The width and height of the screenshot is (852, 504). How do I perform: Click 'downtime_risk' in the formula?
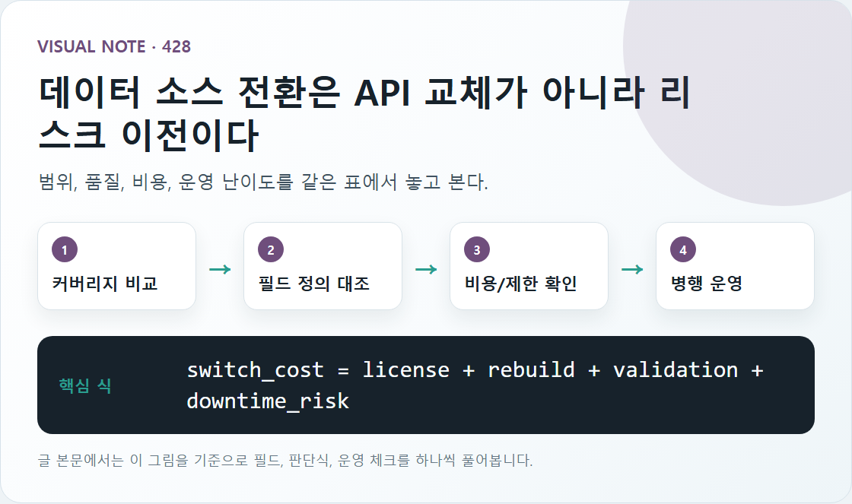click(x=268, y=401)
